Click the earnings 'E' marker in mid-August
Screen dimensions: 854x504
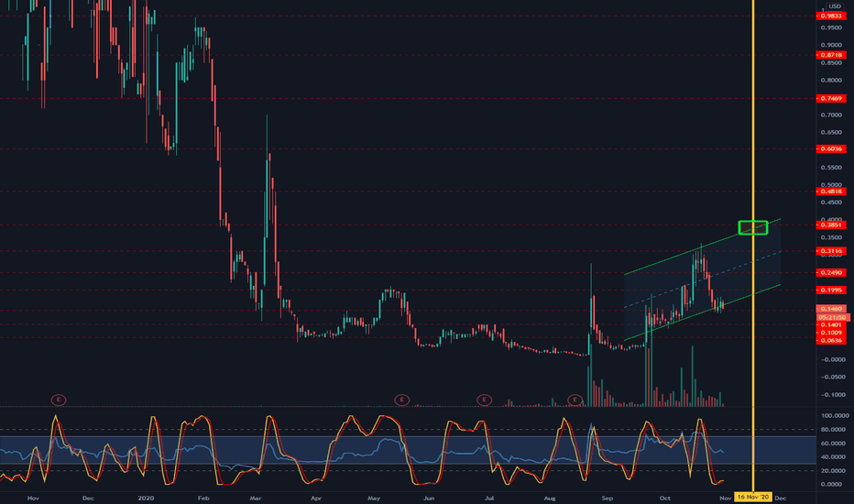pyautogui.click(x=575, y=400)
